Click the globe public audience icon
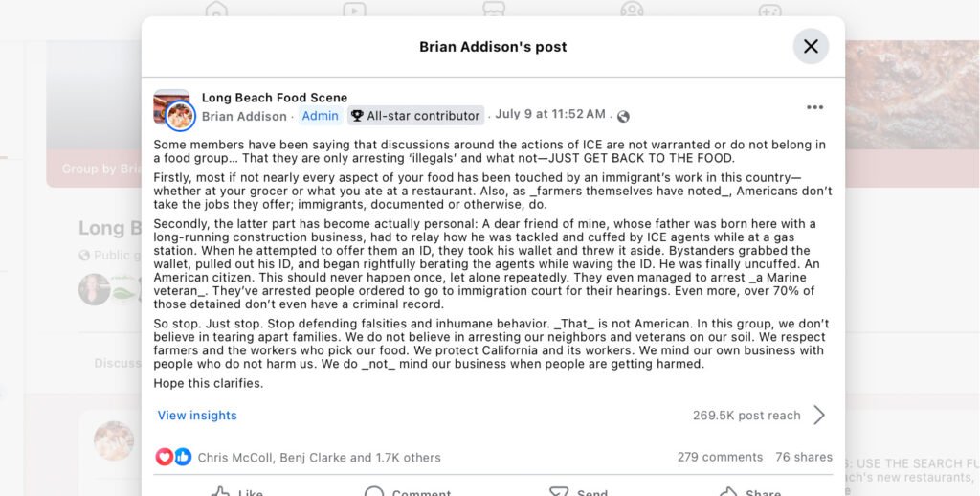The width and height of the screenshot is (980, 496). pos(623,116)
